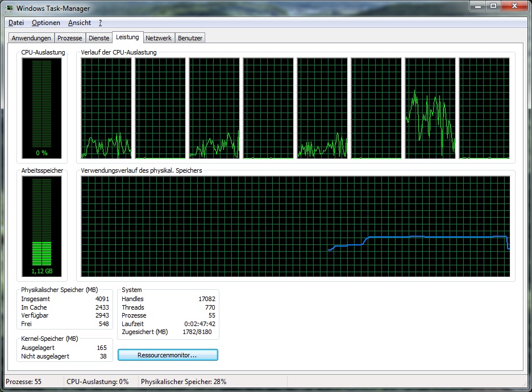Click status bar Physikalischer Speicher: 28%

(184, 381)
